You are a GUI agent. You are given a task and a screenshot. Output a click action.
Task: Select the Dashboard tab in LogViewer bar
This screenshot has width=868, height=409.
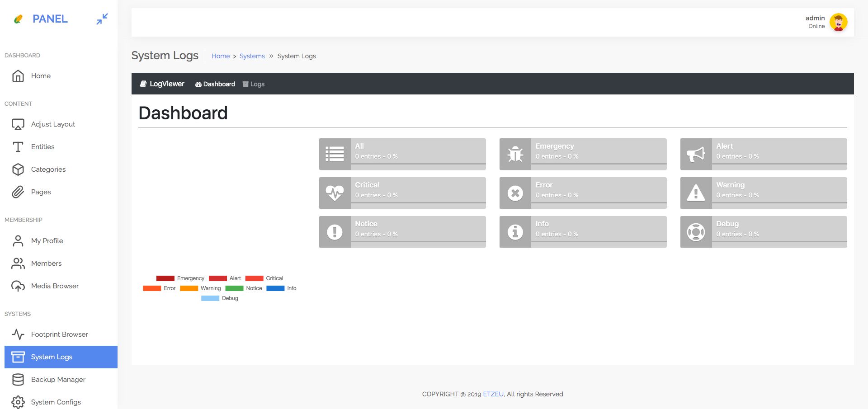click(x=215, y=84)
